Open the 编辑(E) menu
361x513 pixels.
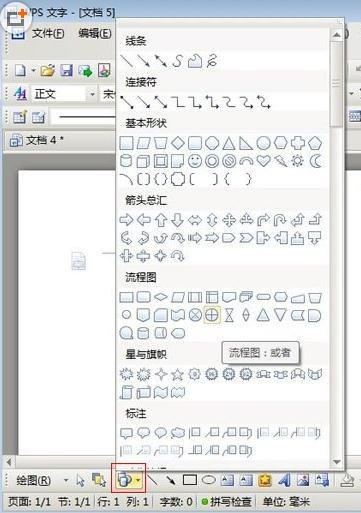tap(95, 33)
